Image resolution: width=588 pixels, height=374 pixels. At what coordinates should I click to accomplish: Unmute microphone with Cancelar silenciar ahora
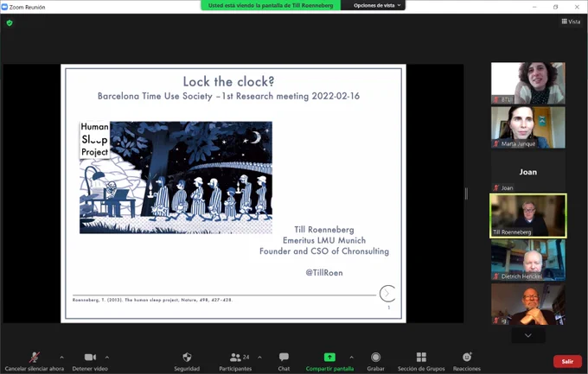tap(35, 361)
